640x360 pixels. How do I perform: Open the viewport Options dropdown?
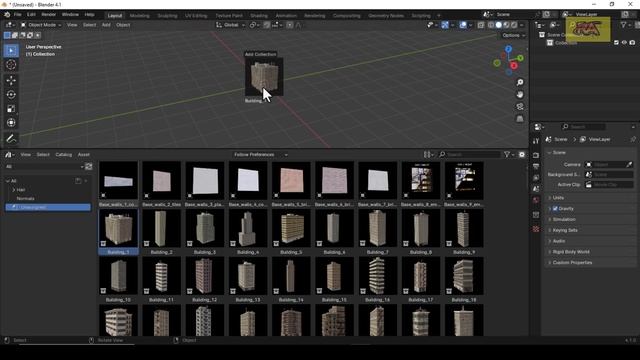click(513, 36)
